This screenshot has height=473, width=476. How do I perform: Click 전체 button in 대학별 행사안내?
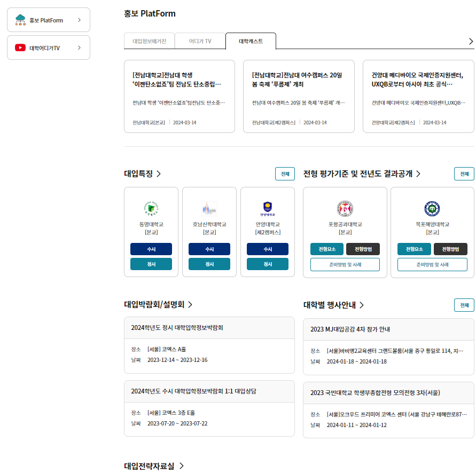[464, 305]
